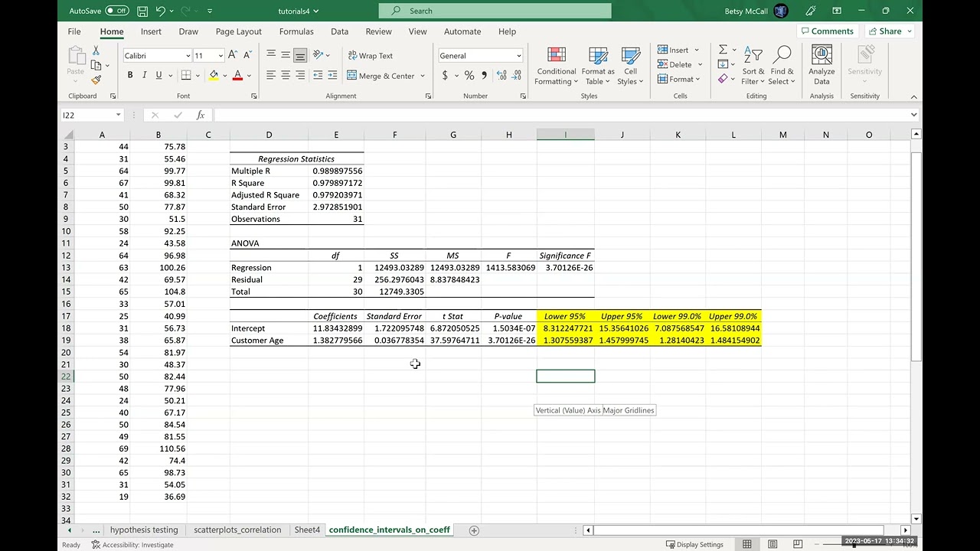Viewport: 980px width, 551px height.
Task: Click Decrease Decimal icon
Action: 517,75
